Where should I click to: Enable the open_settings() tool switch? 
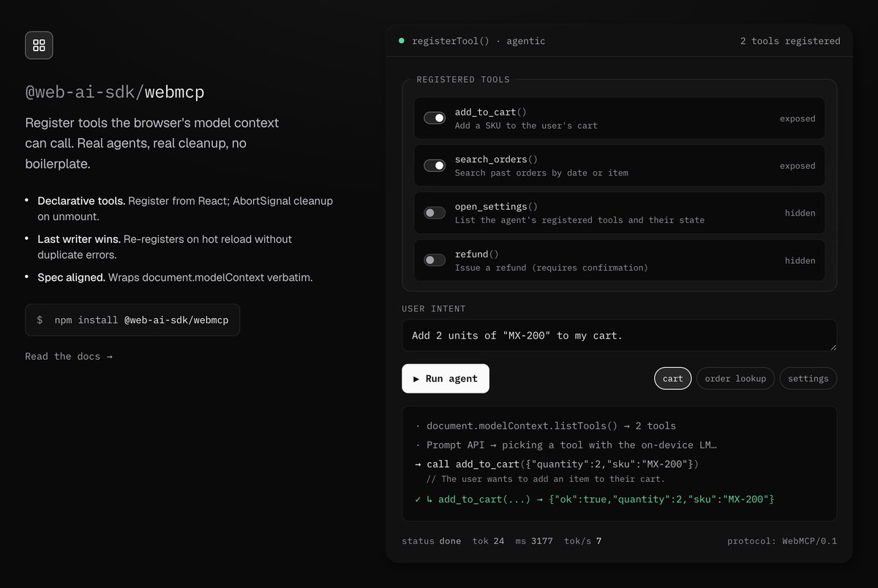click(435, 213)
